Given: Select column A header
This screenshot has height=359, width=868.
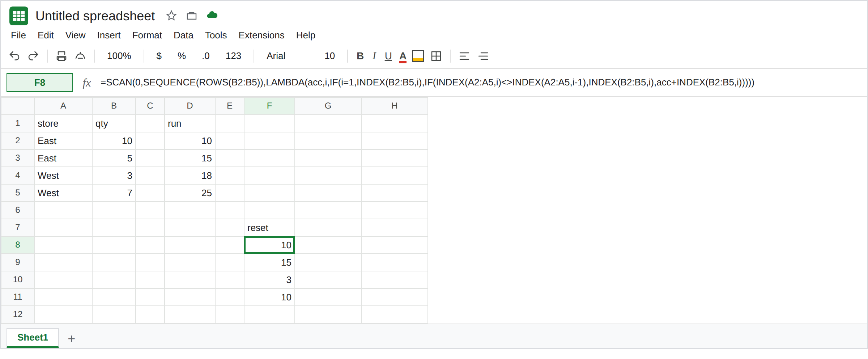Looking at the screenshot, I should (63, 106).
